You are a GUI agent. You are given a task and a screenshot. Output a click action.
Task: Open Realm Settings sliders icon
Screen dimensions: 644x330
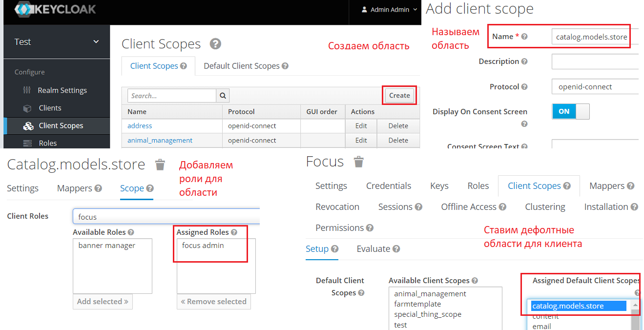point(27,90)
